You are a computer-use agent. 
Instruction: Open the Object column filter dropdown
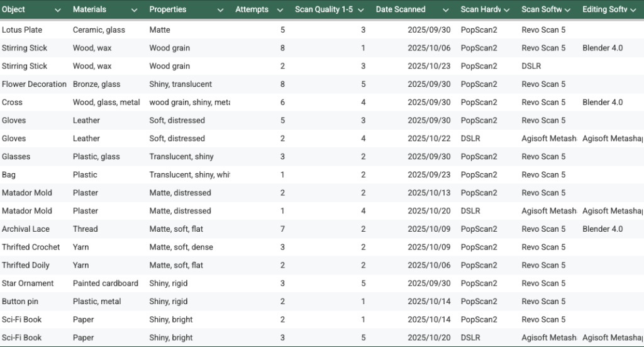(58, 10)
